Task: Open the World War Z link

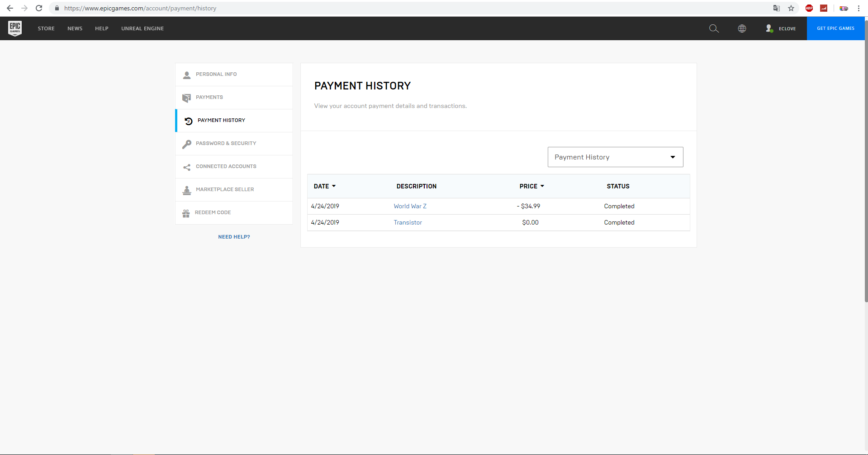Action: coord(410,206)
